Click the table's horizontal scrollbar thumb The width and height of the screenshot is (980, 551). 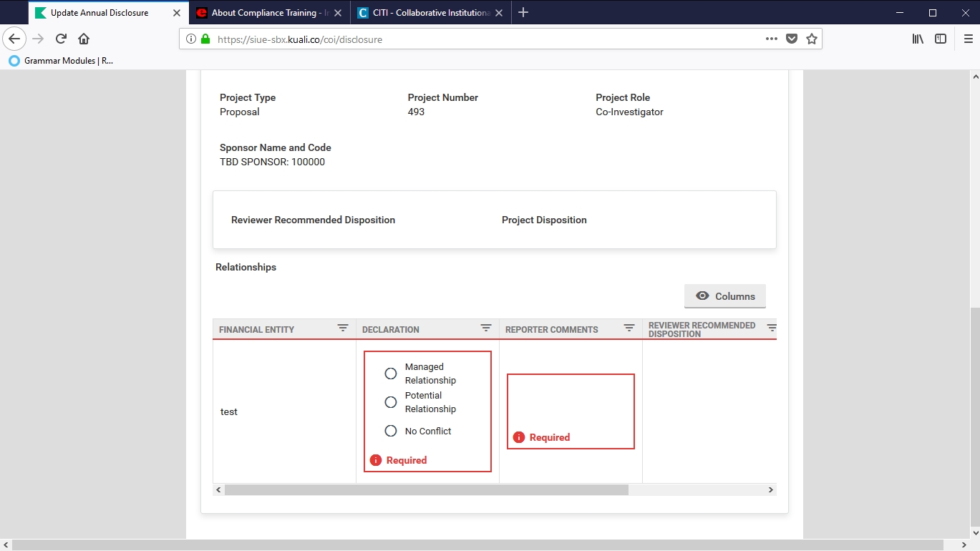426,490
